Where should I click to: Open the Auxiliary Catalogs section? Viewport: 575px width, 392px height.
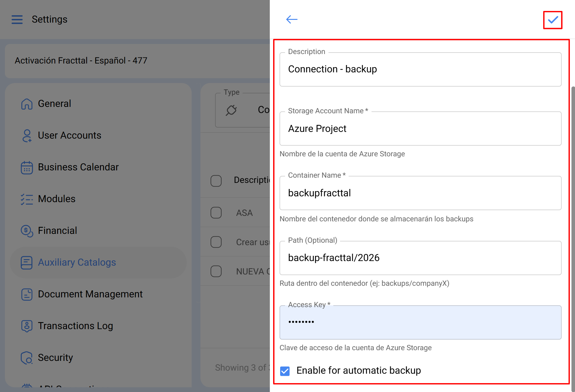coord(77,262)
